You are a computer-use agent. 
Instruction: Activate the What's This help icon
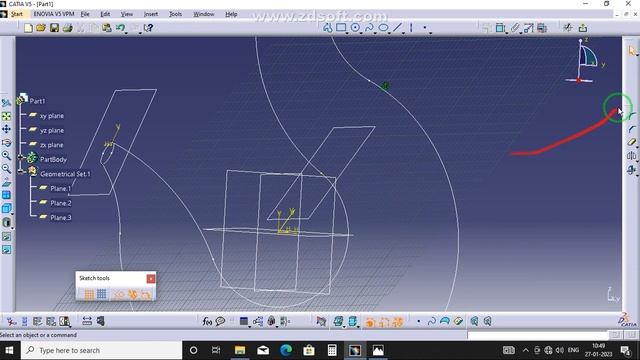pos(149,28)
